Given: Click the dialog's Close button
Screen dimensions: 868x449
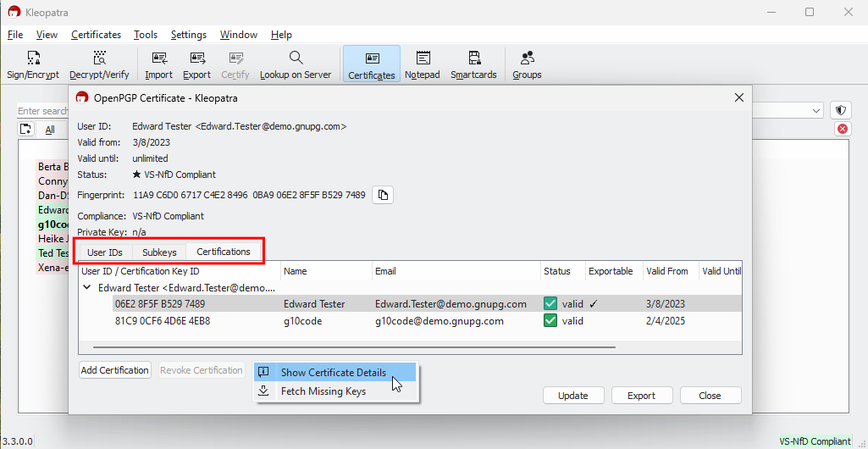Looking at the screenshot, I should tap(710, 396).
